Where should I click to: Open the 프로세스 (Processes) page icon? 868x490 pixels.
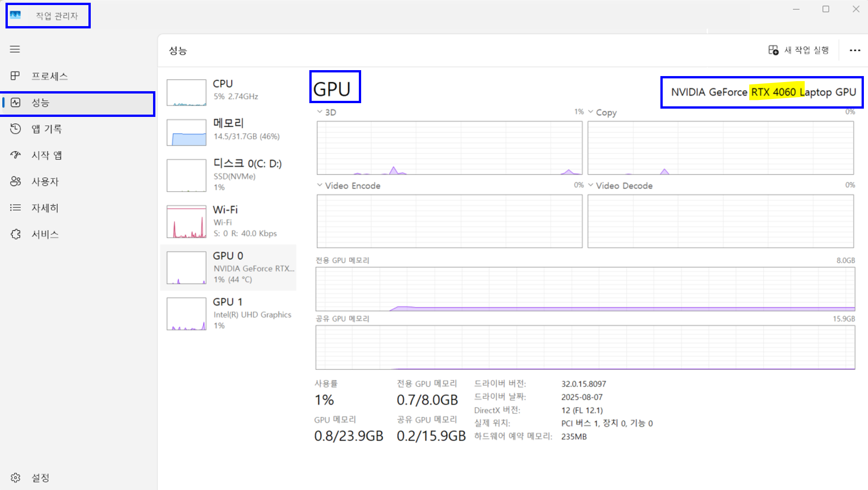(15, 76)
